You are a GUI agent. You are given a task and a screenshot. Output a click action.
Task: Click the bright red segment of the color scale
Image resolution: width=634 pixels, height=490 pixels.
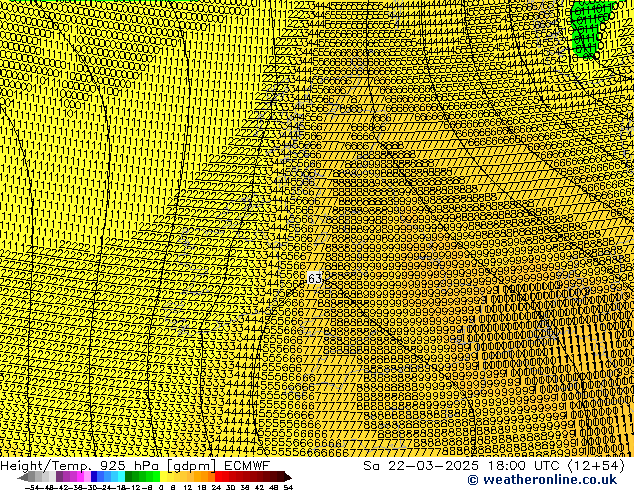point(218,476)
